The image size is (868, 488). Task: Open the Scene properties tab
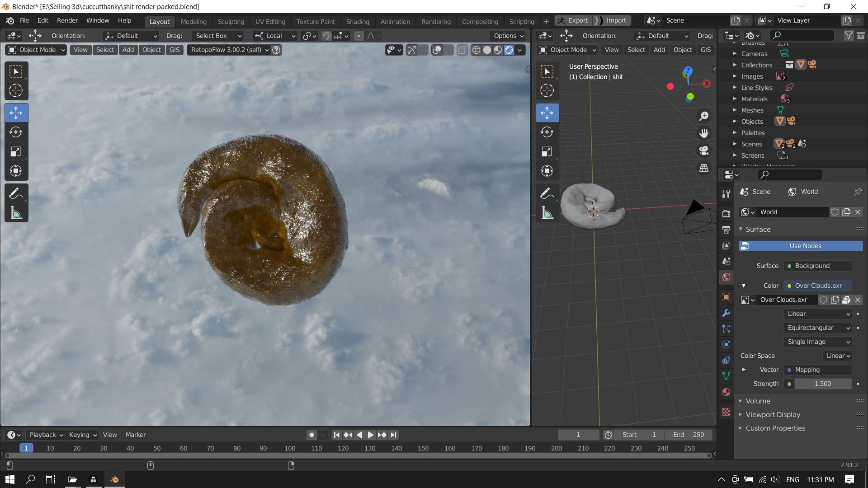[726, 261]
